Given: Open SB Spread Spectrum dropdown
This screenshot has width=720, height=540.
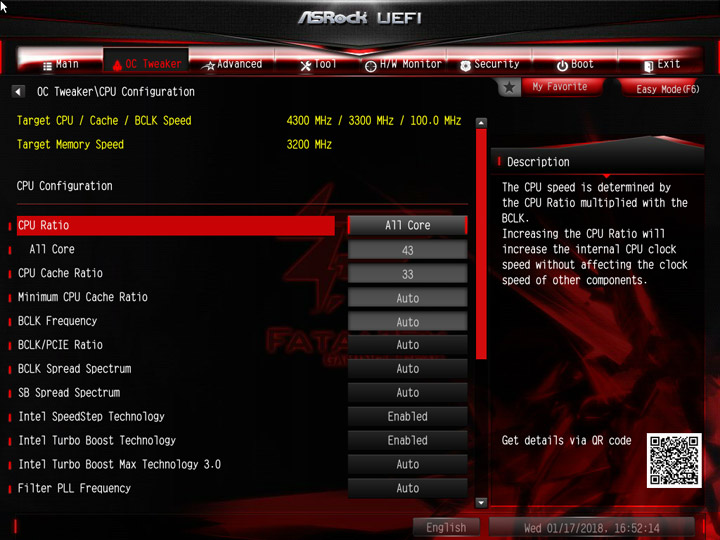Looking at the screenshot, I should (x=407, y=393).
